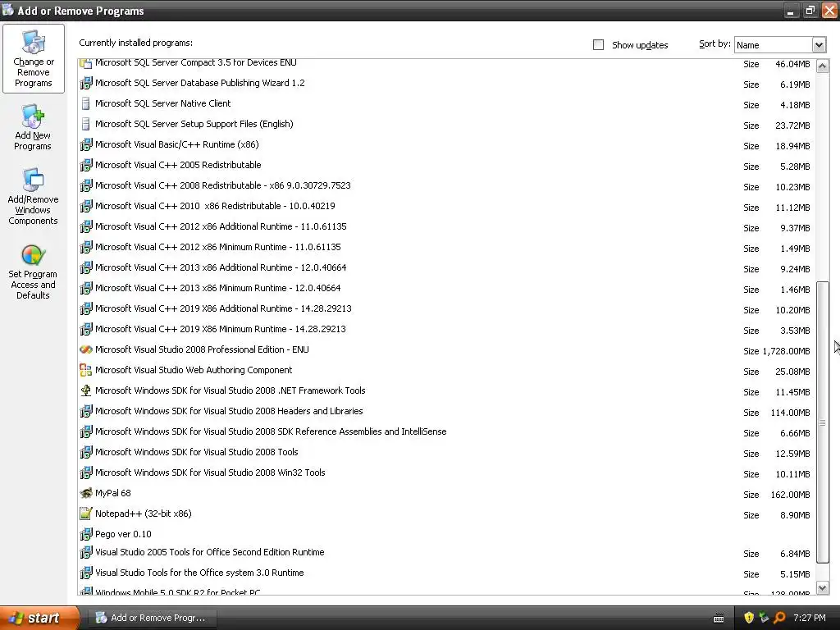Viewport: 840px width, 630px height.
Task: Click icon of Visual C++ 2010 x86 Redistributable
Action: (85, 206)
